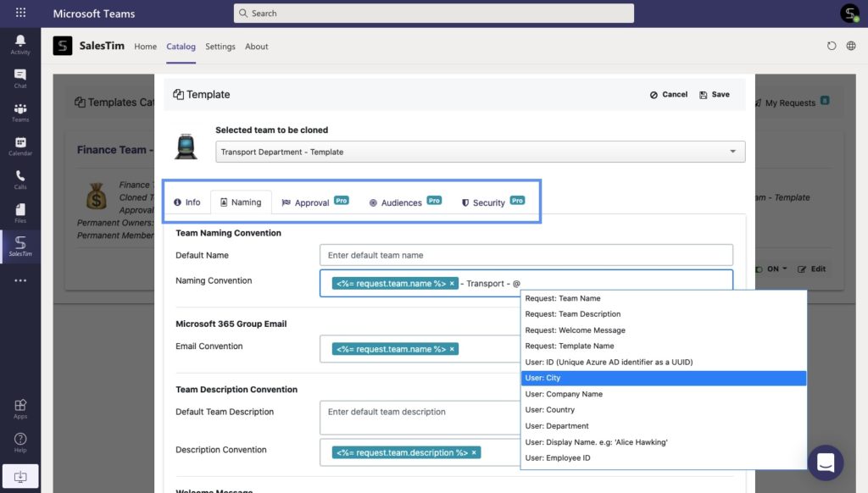The image size is (868, 493).
Task: Choose User: Company Name option
Action: (x=663, y=394)
